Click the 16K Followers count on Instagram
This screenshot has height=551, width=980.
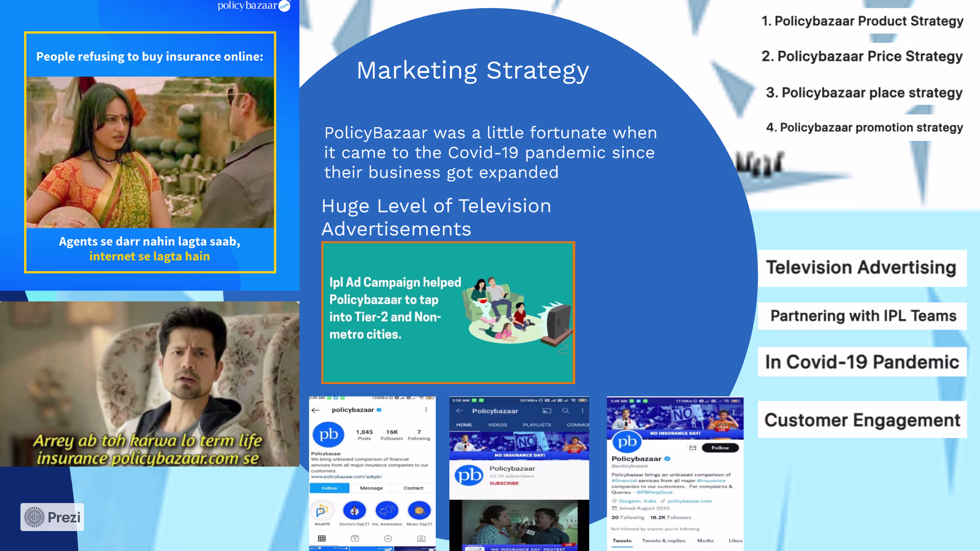click(392, 435)
